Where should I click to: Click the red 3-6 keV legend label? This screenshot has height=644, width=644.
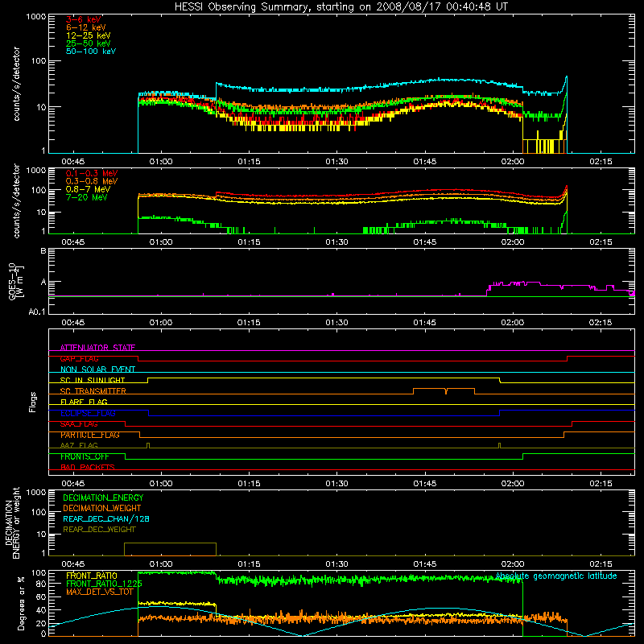84,19
